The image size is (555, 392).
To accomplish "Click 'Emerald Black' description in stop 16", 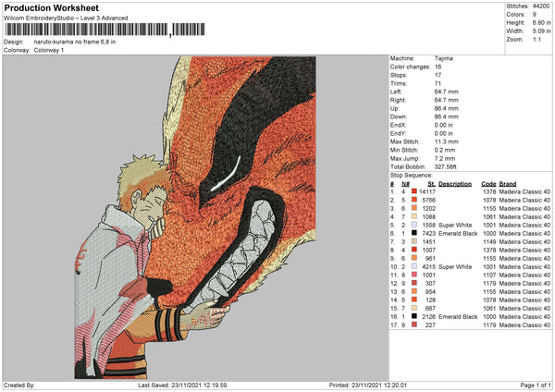I will tap(458, 316).
